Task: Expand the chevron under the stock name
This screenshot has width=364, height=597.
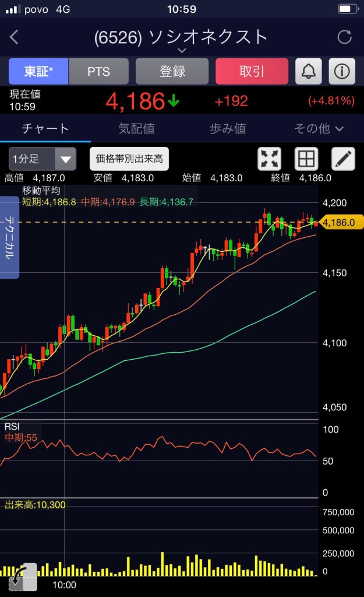Action: coord(182,51)
